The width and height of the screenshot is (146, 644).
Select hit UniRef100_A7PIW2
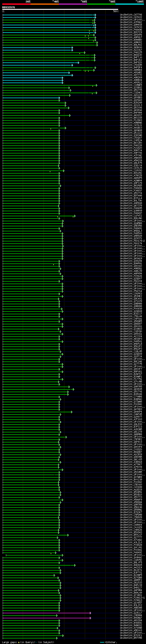pos(131,156)
